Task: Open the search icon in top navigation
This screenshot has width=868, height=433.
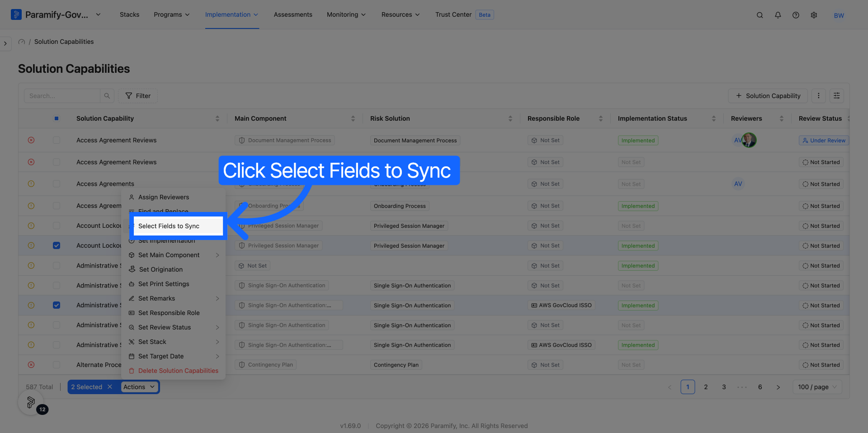Action: (760, 15)
